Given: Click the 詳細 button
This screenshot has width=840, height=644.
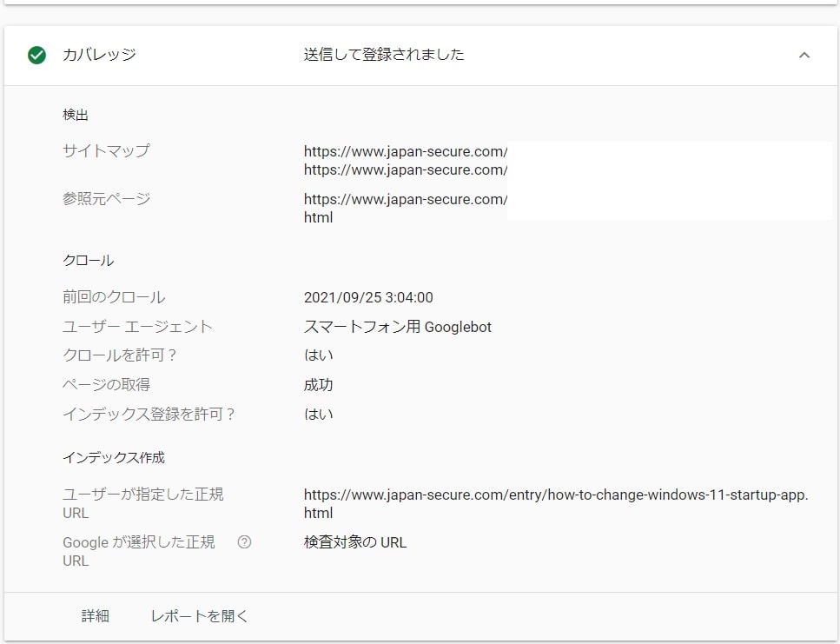Looking at the screenshot, I should 96,616.
